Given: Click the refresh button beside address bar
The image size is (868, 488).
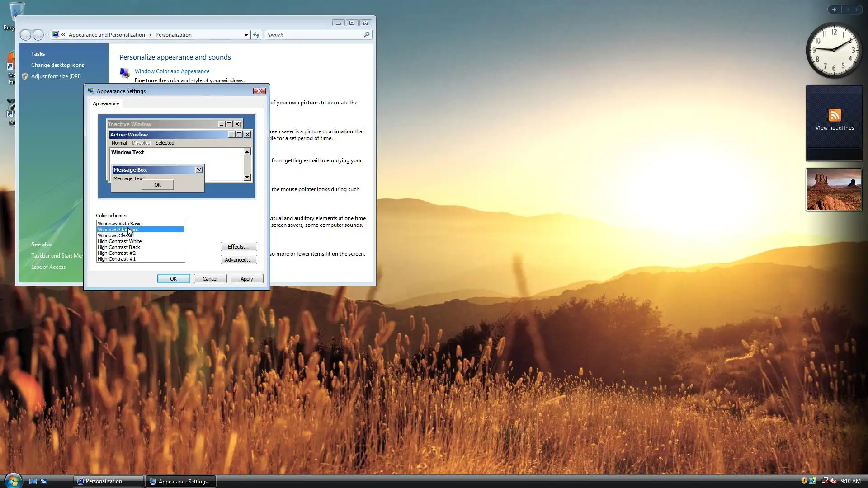Looking at the screenshot, I should coord(256,35).
